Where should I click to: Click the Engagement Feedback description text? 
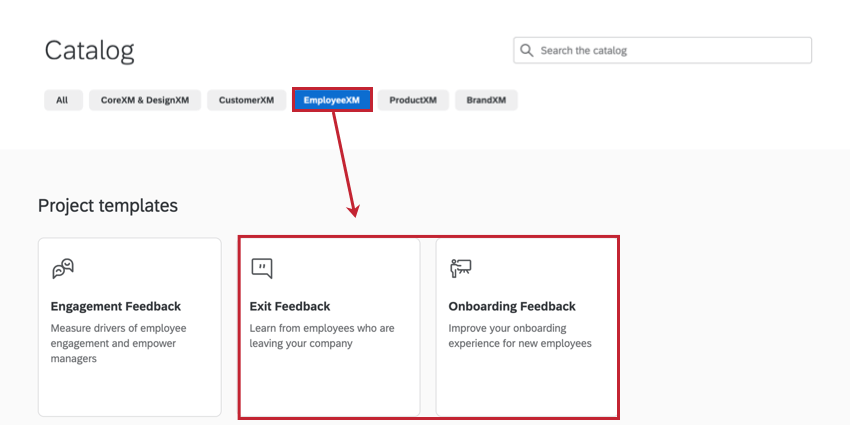(118, 343)
